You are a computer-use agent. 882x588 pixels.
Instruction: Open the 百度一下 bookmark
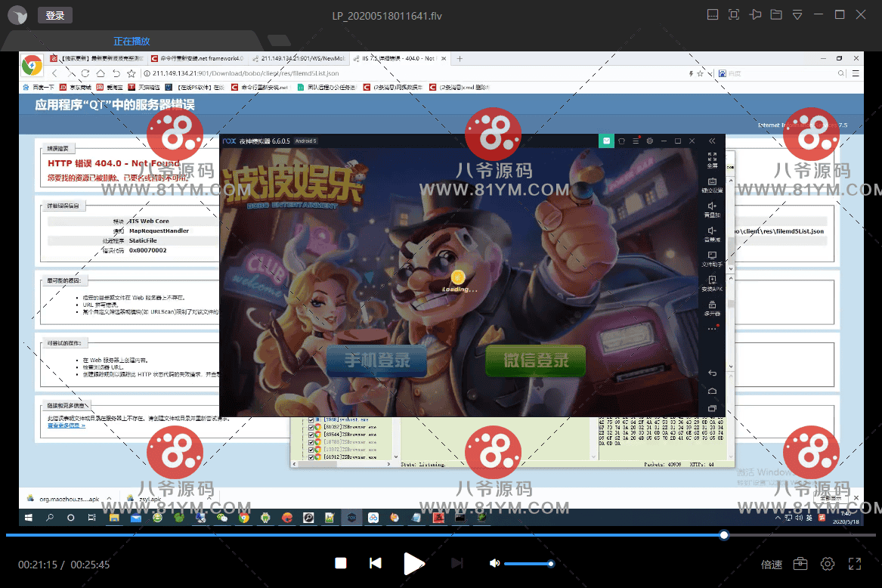(x=39, y=87)
